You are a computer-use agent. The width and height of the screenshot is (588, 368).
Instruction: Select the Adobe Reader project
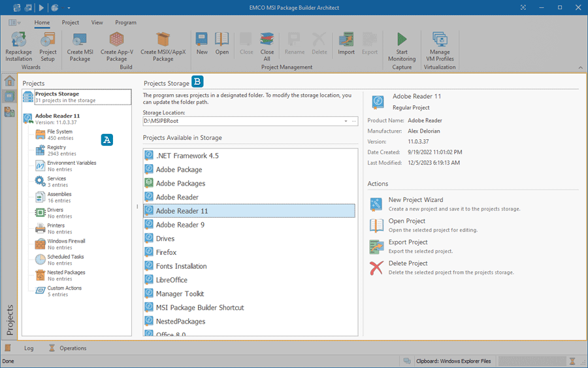[249, 197]
